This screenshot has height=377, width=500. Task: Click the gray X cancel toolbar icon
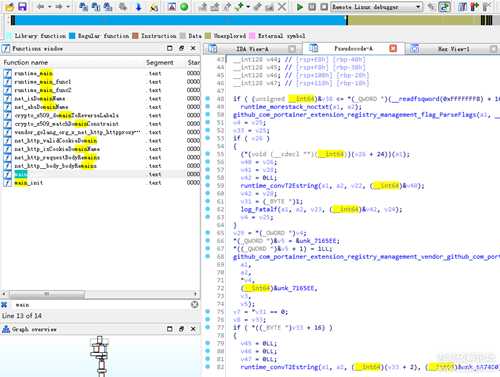pos(282,6)
